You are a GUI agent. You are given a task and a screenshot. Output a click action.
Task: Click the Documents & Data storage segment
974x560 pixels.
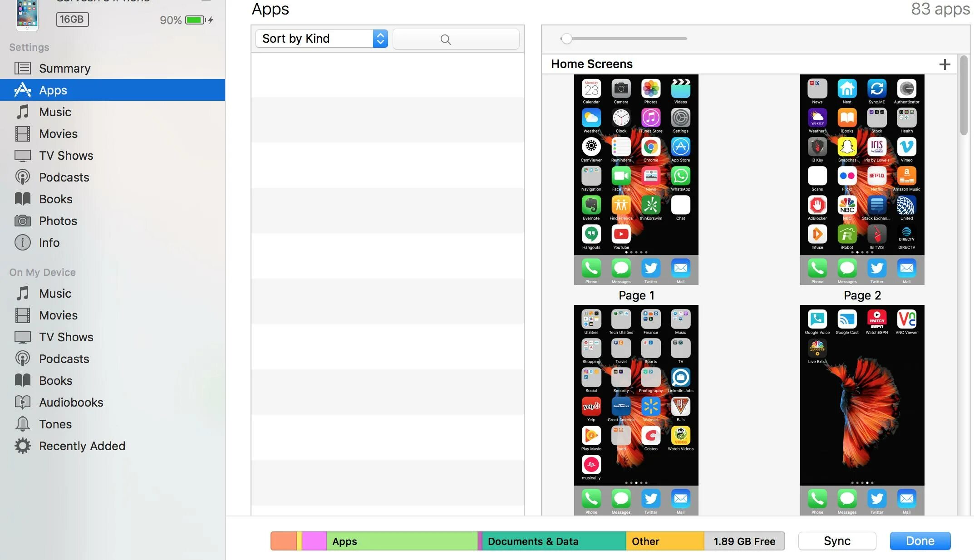point(554,541)
